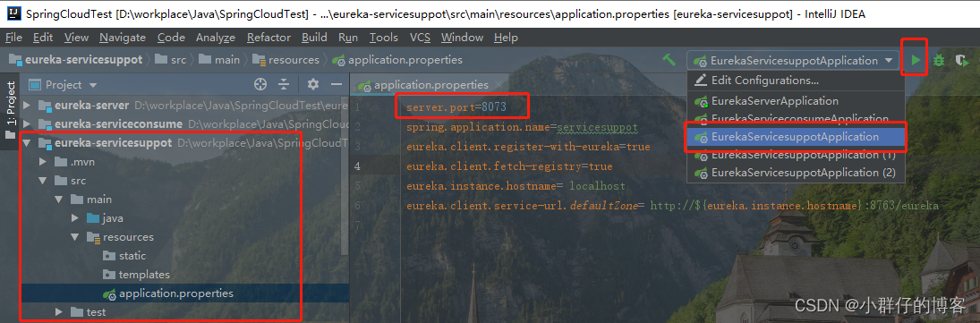Viewport: 980px width, 323px height.
Task: Open the View menu
Action: coord(76,38)
